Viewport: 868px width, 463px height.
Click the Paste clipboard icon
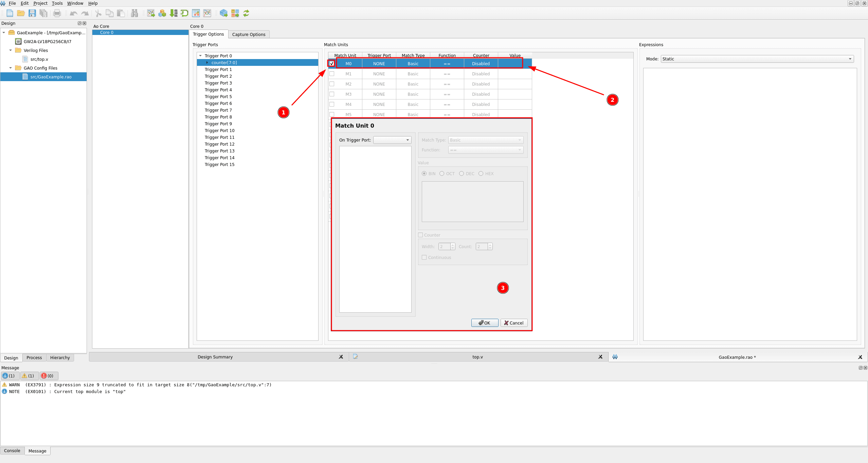(121, 13)
